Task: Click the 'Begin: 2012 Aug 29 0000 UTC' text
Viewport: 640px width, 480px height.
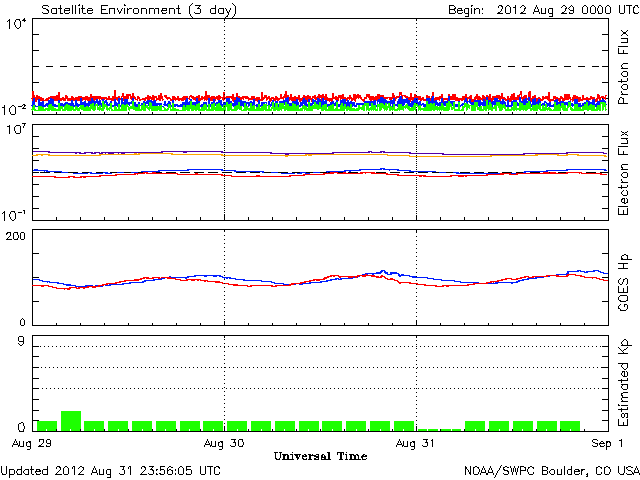Action: [544, 10]
